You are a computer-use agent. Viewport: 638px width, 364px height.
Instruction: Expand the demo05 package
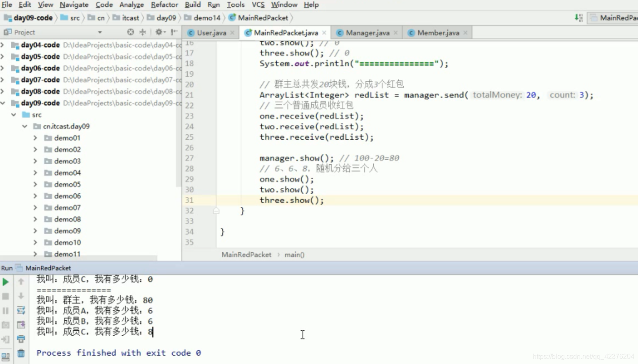click(35, 184)
